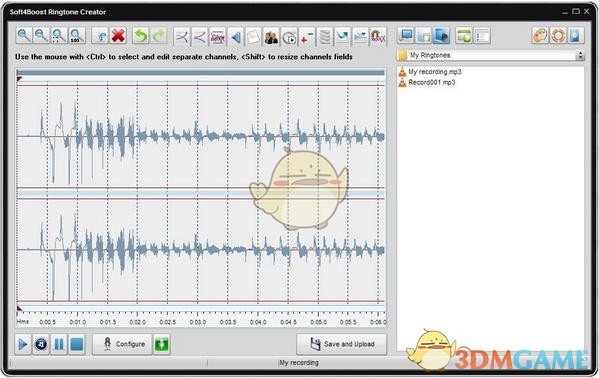Undo with the green left arrow
Viewport: 599px width, 378px height.
point(141,36)
